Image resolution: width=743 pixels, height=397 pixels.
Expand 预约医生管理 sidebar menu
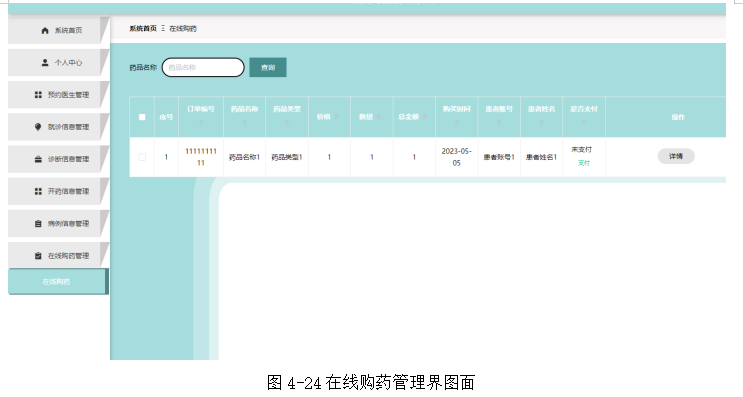[59, 95]
